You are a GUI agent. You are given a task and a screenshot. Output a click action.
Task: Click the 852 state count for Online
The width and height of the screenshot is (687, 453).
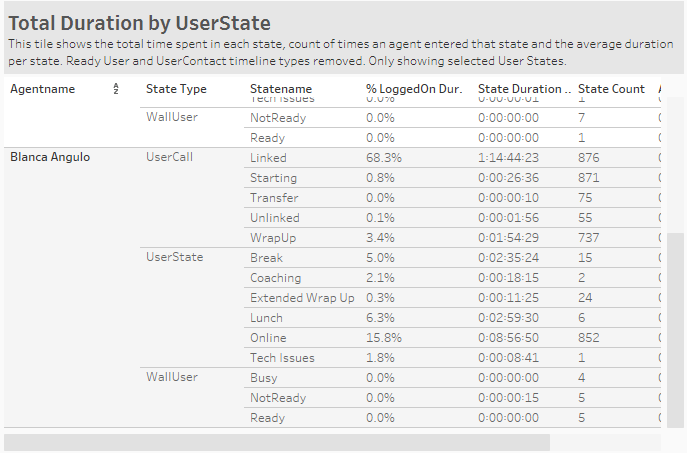click(x=593, y=338)
